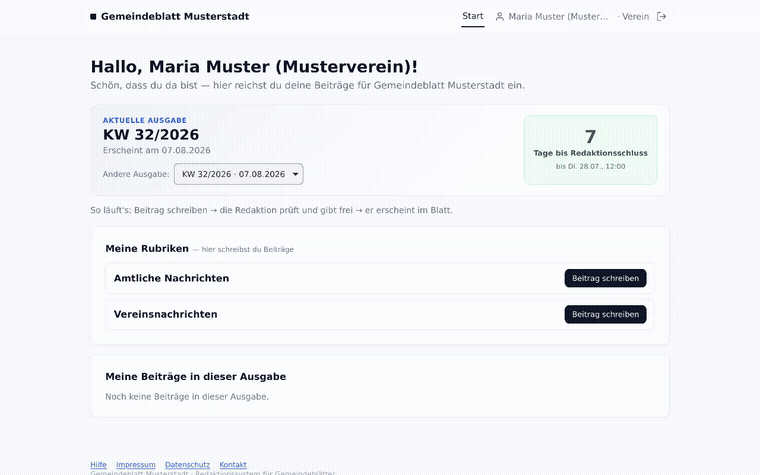Click the Verein role label in header
Image resolution: width=760 pixels, height=475 pixels.
pos(635,16)
